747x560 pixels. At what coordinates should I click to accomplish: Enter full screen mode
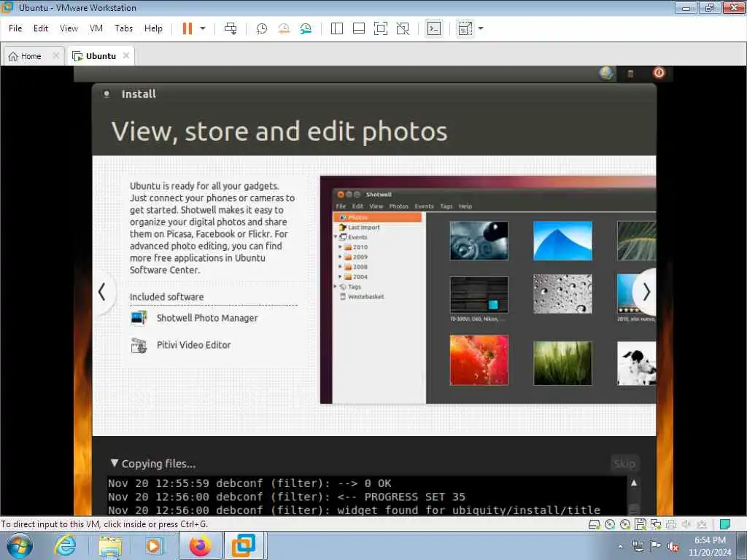coord(381,28)
